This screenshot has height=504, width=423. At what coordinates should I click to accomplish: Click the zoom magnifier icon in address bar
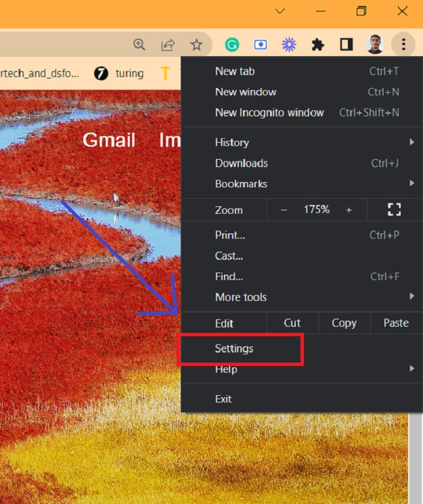139,45
